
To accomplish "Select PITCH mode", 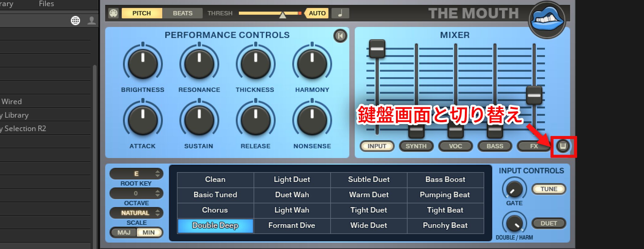I will pos(142,13).
